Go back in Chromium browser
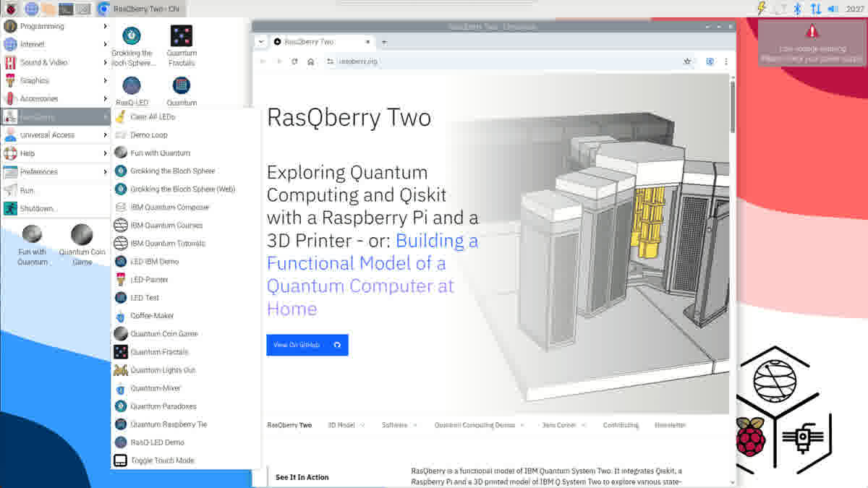 [263, 61]
